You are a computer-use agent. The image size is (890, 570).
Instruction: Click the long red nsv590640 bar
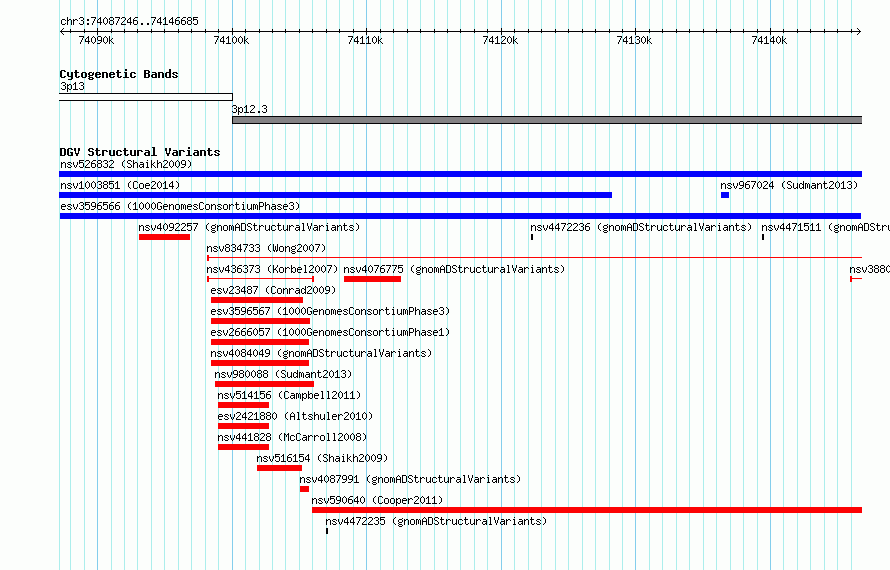point(587,510)
